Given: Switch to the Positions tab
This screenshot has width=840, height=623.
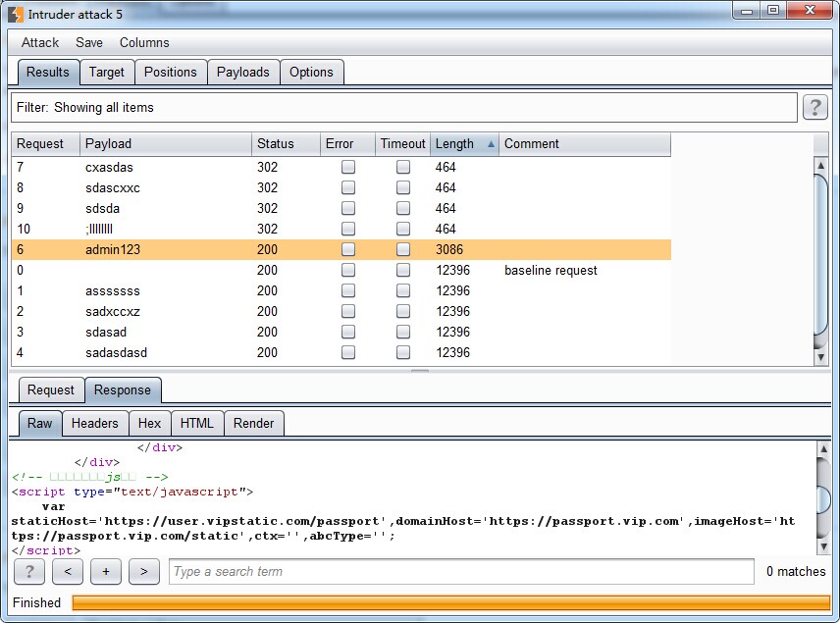Looking at the screenshot, I should click(171, 72).
